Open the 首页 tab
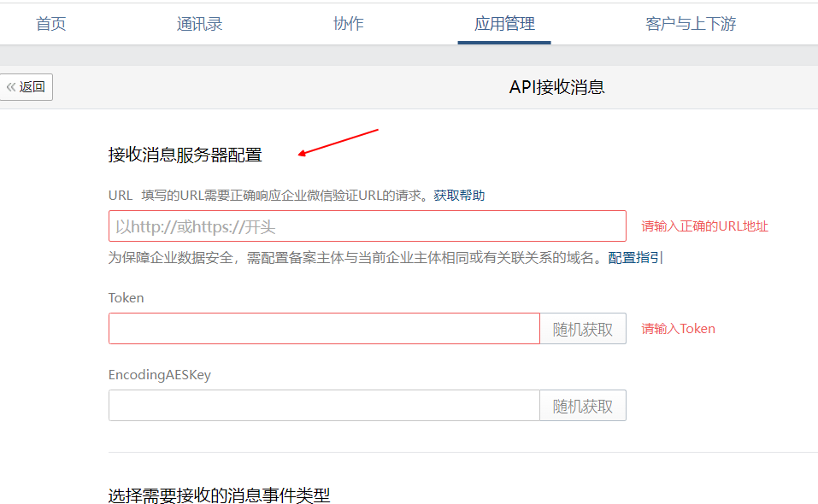The image size is (818, 504). (x=51, y=23)
